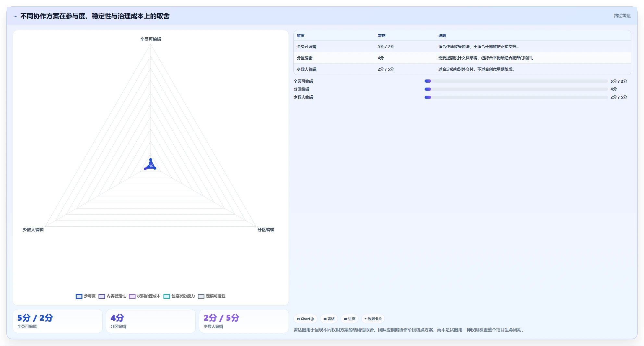Click the 少数人编辑 progress bar
The width and height of the screenshot is (644, 346).
tap(516, 97)
